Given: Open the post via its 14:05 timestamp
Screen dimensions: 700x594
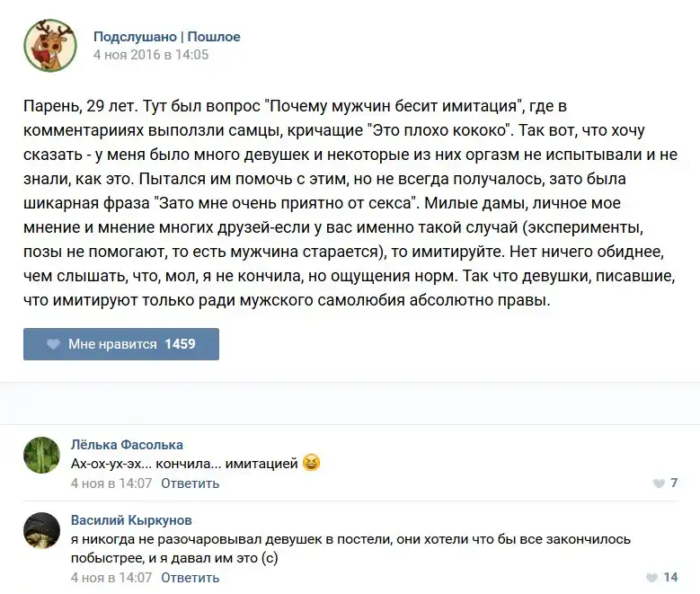Looking at the screenshot, I should [151, 55].
